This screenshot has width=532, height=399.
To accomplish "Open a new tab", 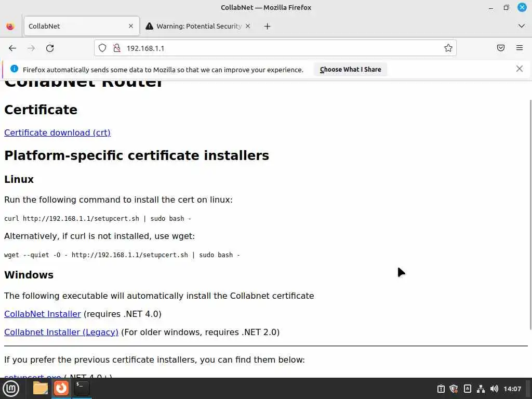I will pyautogui.click(x=268, y=26).
